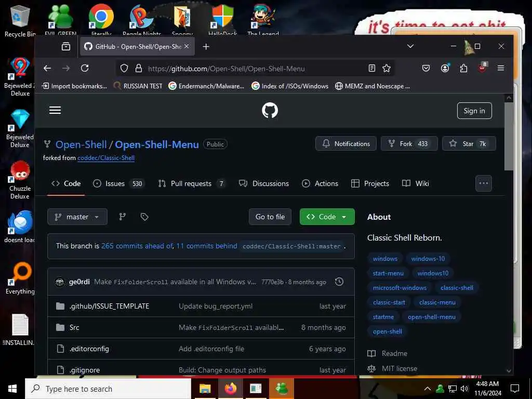Click the Go to file button

(270, 217)
